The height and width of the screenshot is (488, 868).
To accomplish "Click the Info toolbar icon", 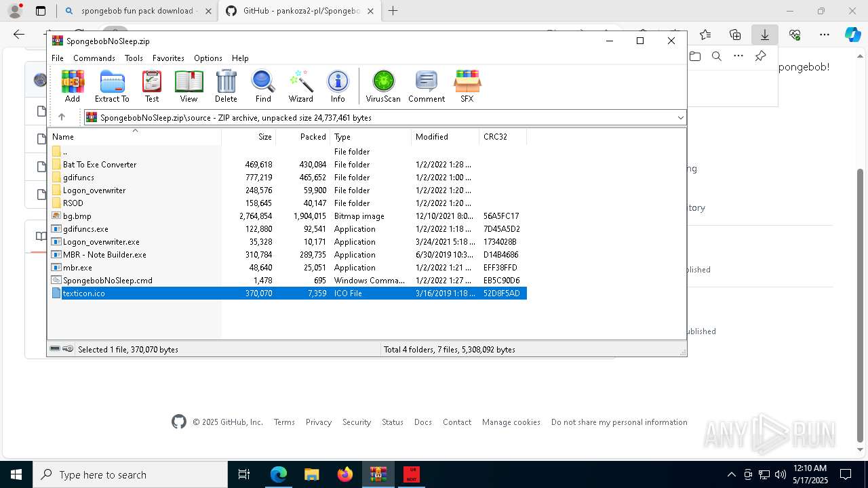I will 338,86.
